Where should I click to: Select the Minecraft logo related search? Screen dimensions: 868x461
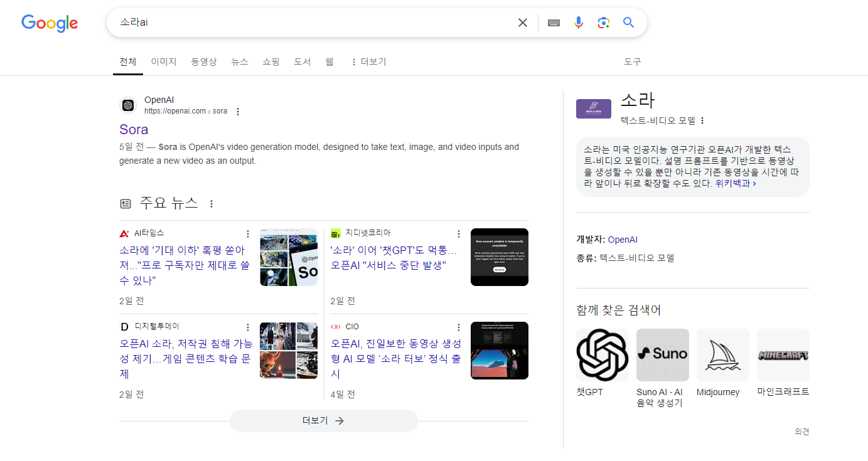[x=783, y=355]
